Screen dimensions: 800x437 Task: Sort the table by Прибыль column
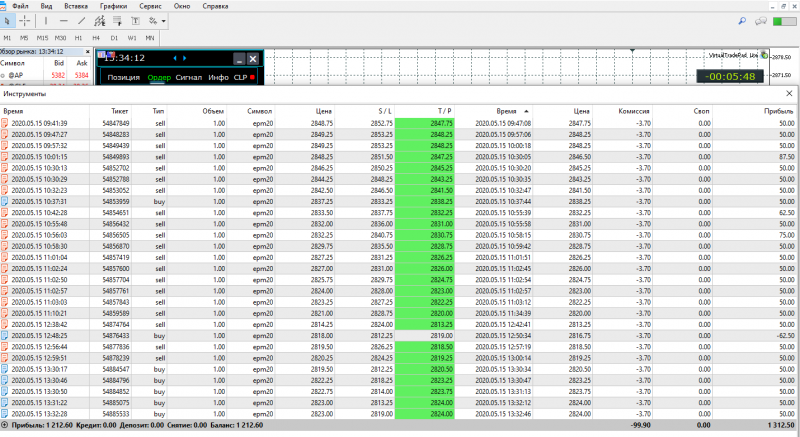click(778, 110)
